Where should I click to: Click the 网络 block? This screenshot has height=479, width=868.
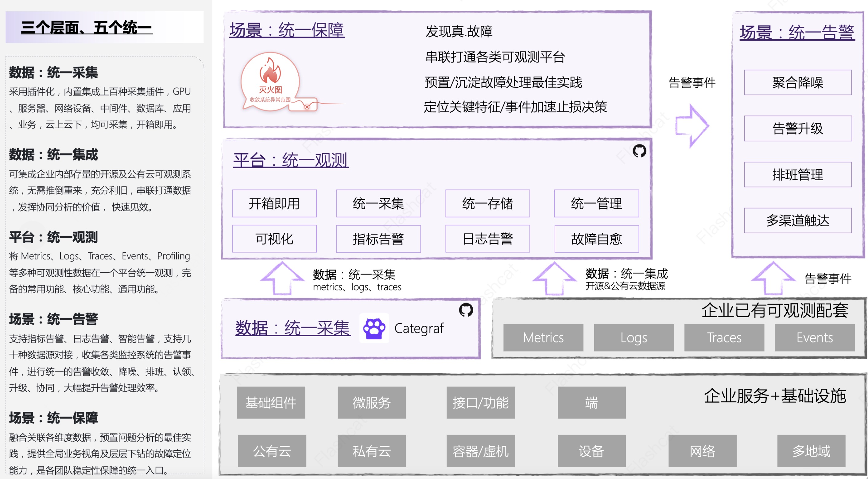(x=702, y=451)
